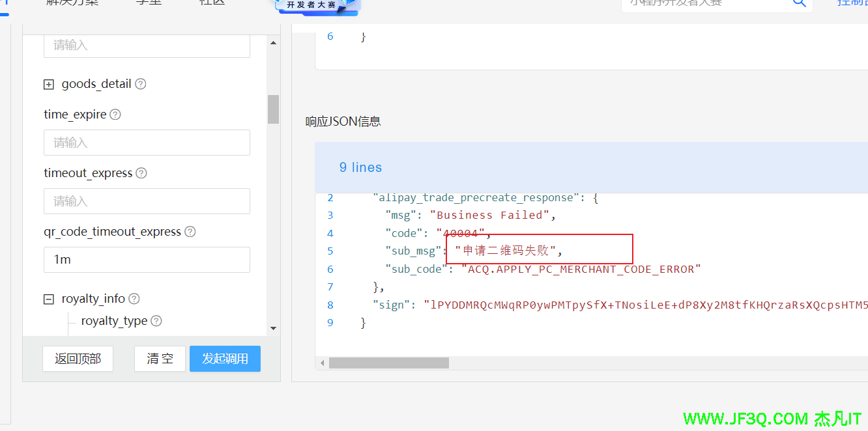Click parameter panel scrollbar down arrow

(273, 329)
